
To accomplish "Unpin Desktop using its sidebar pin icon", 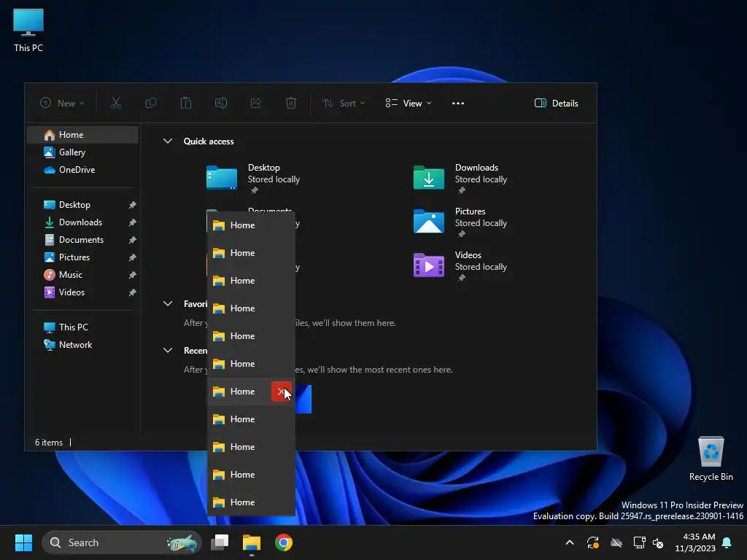I will 133,205.
